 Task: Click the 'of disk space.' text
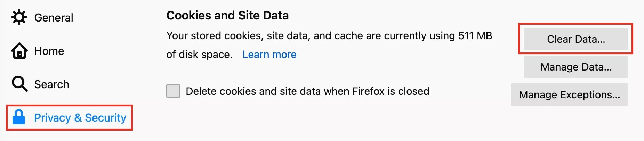tap(199, 55)
